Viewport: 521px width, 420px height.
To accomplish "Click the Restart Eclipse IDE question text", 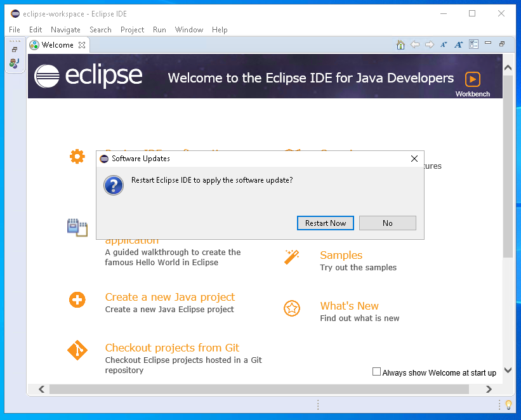I will click(212, 180).
